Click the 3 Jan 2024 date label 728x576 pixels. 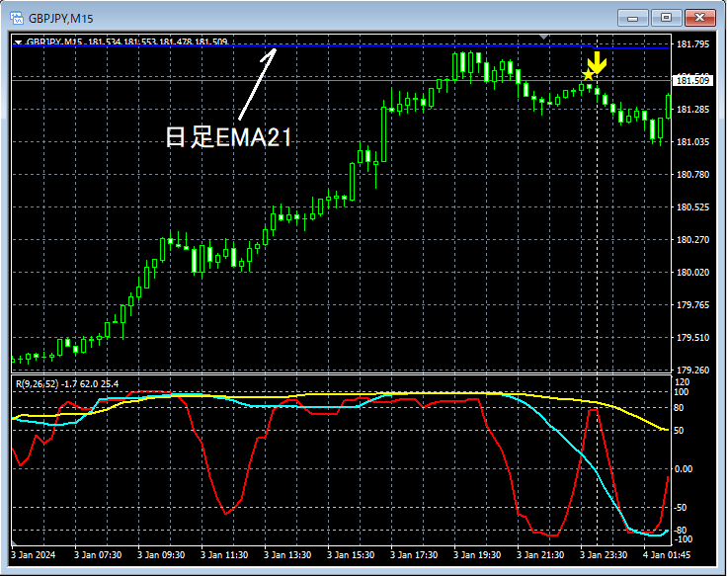tap(33, 554)
